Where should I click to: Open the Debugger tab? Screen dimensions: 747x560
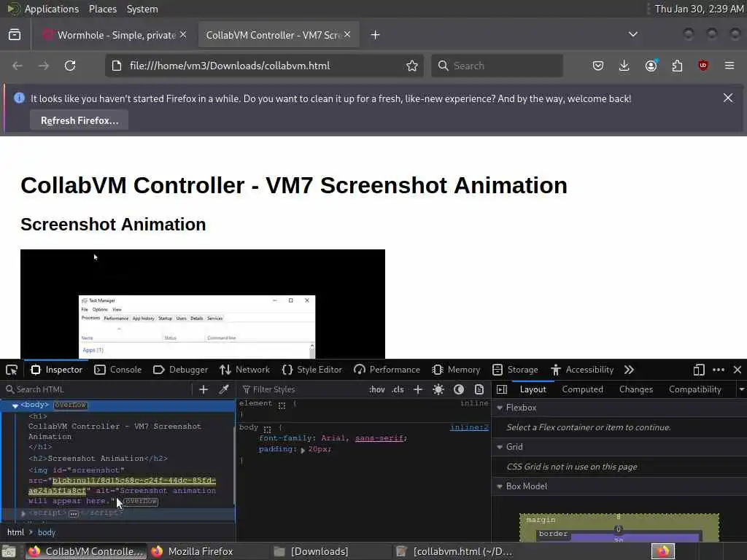click(181, 370)
